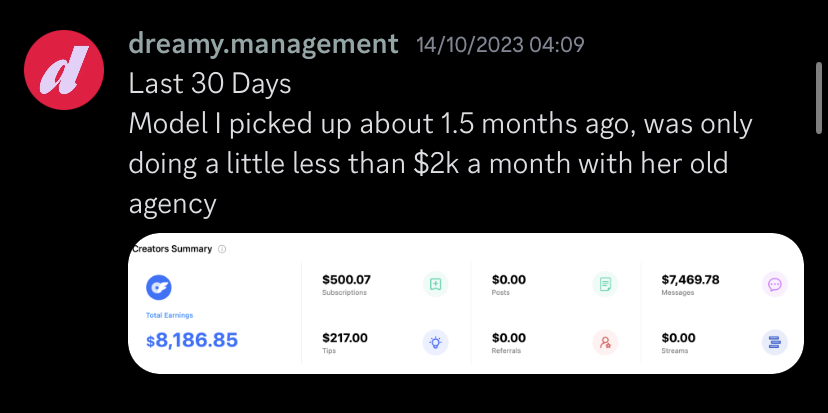Click the blue OnlyFans logo icon
The image size is (828, 413).
pyautogui.click(x=158, y=287)
